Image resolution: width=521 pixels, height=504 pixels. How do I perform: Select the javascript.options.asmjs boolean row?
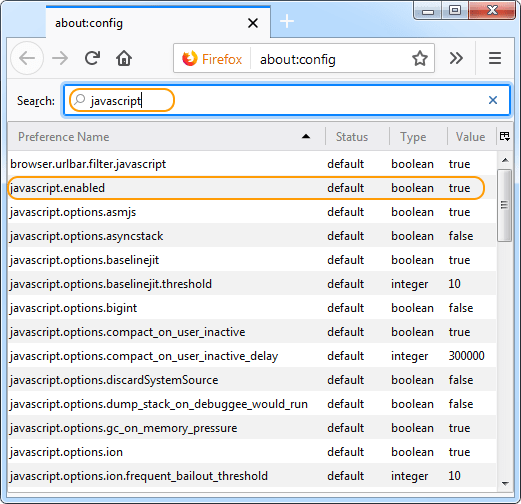[252, 212]
